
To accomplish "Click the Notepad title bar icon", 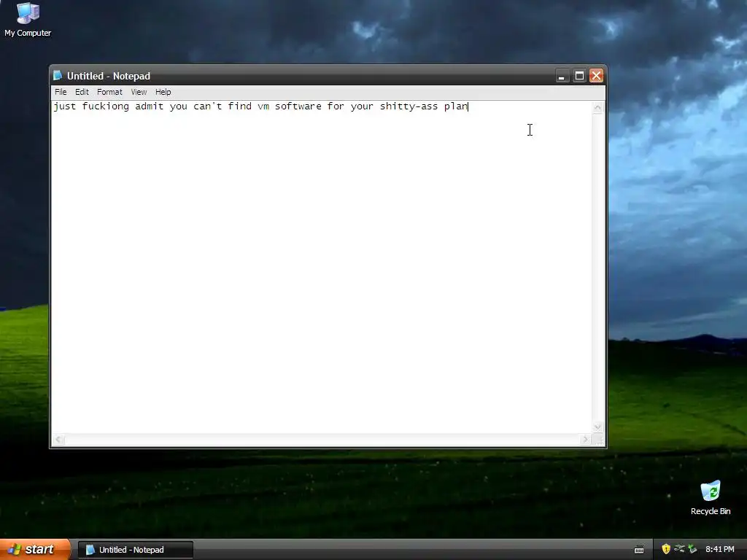I will (58, 76).
